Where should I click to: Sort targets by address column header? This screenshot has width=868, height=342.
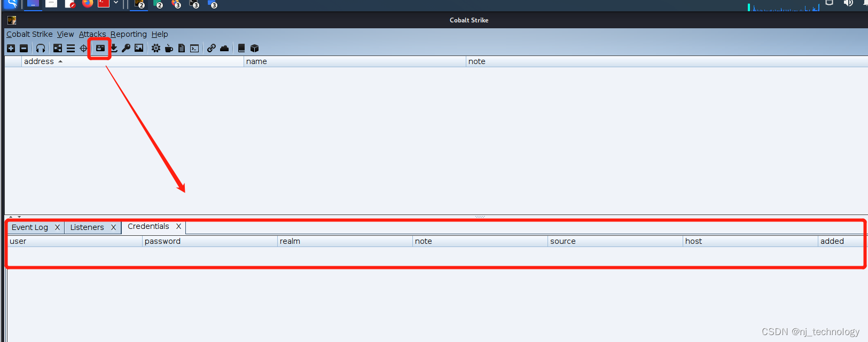[x=132, y=61]
